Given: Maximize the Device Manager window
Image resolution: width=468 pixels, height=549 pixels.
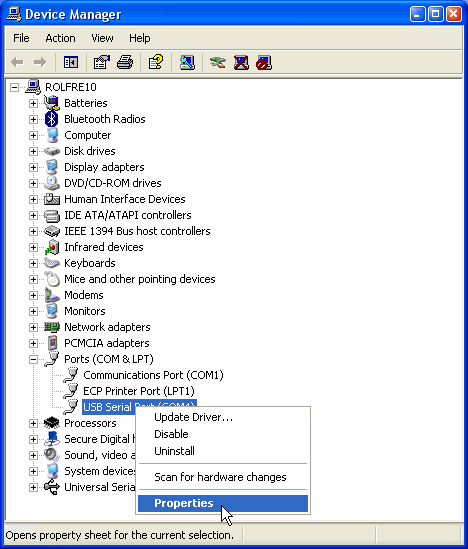Looking at the screenshot, I should pyautogui.click(x=435, y=14).
